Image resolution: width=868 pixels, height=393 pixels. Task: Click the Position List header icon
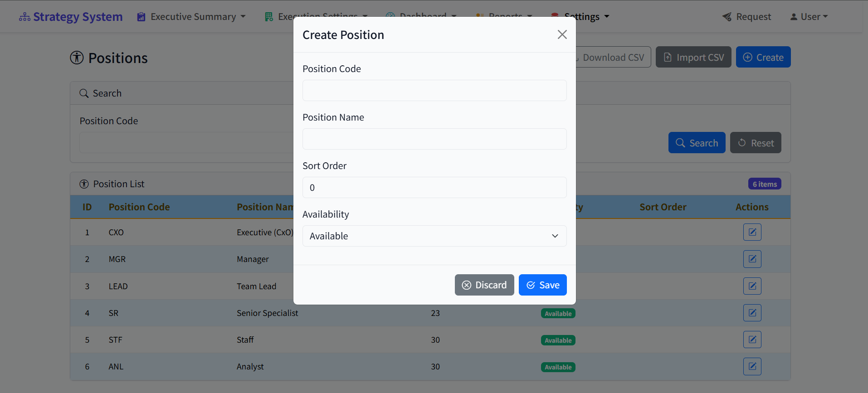point(84,184)
